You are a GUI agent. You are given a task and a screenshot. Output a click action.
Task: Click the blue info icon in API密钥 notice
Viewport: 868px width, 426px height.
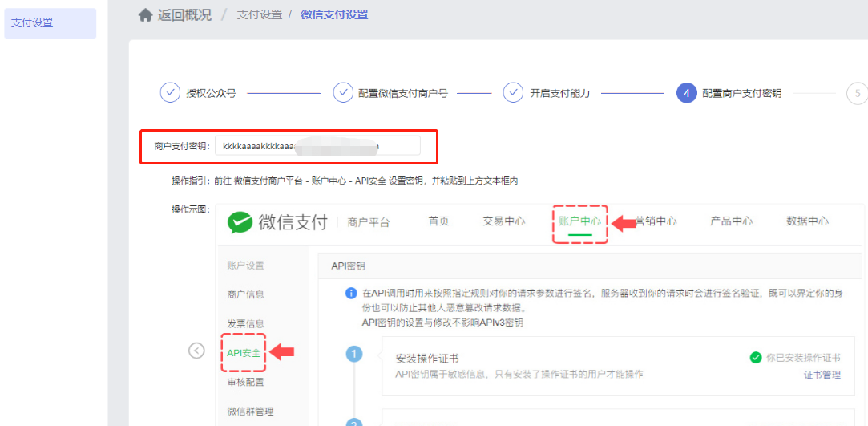point(350,294)
